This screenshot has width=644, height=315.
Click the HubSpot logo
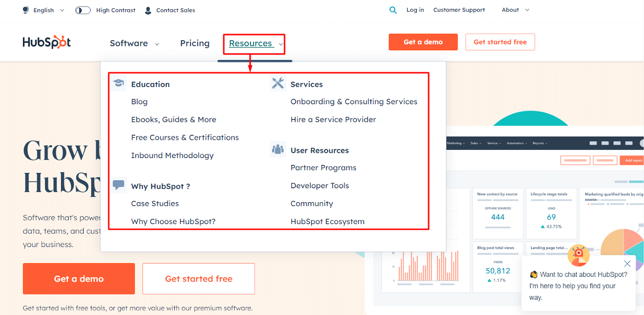coord(47,42)
